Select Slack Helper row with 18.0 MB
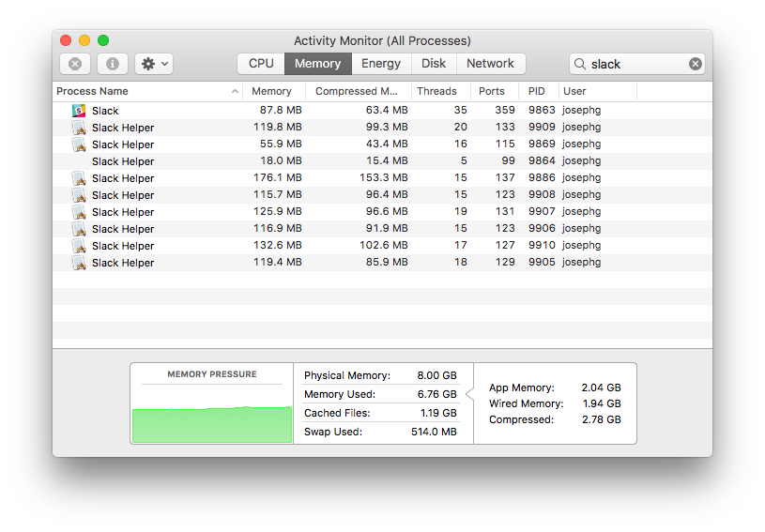 382,161
